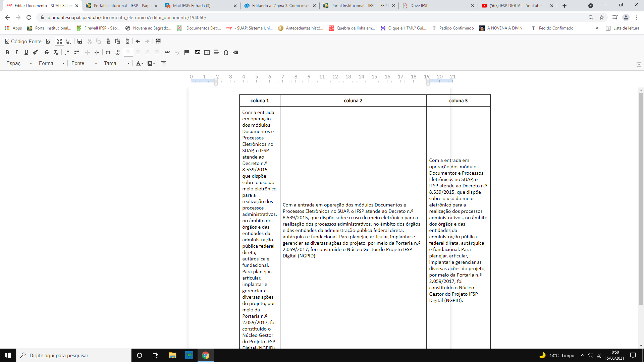Click the Anchor flag icon
The height and width of the screenshot is (362, 644).
(187, 52)
